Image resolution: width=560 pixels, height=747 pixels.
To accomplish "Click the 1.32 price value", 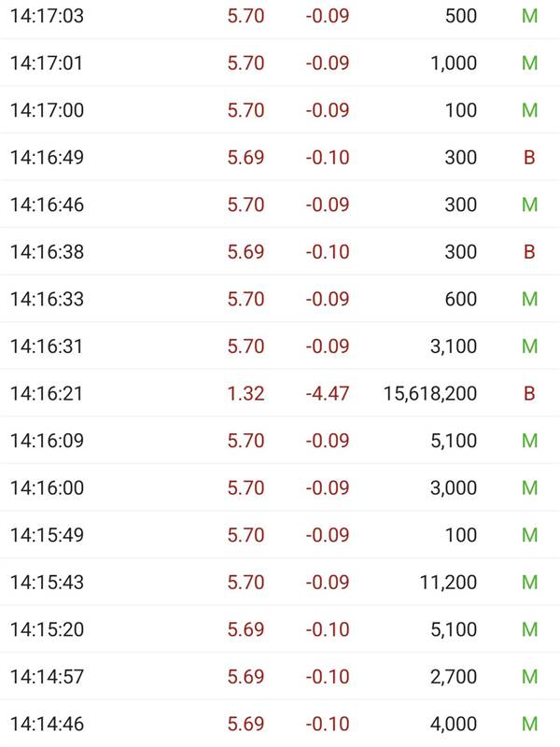I will click(245, 393).
